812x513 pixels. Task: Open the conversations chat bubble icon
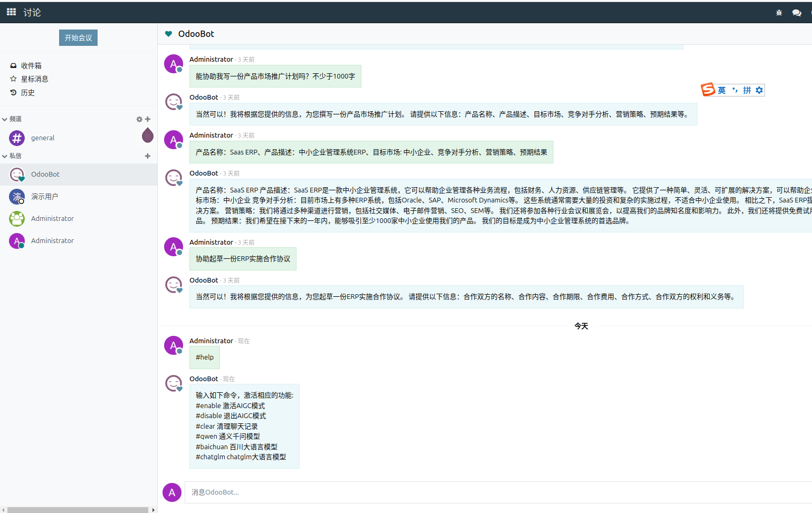(x=796, y=13)
